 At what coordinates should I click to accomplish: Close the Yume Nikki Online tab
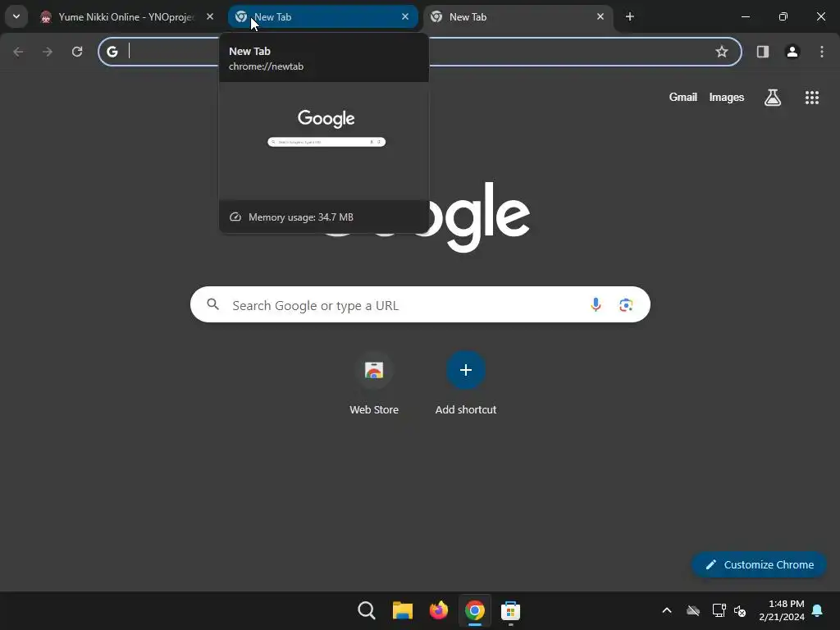[210, 16]
